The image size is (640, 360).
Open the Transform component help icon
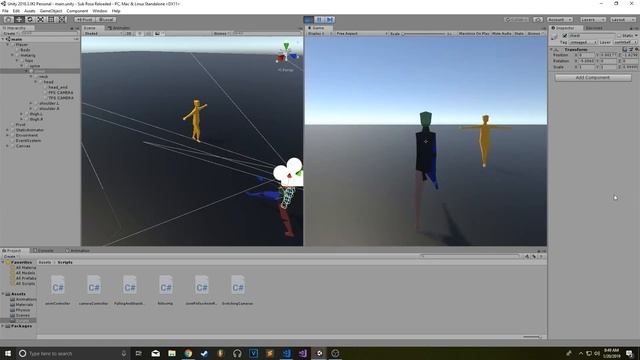[624, 49]
